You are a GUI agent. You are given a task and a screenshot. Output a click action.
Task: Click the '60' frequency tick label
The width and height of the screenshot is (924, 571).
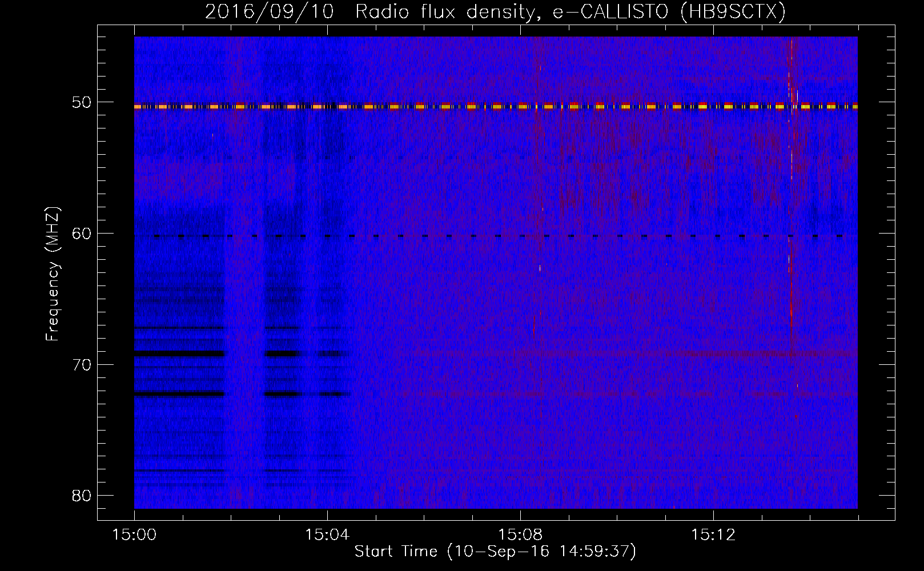[82, 234]
